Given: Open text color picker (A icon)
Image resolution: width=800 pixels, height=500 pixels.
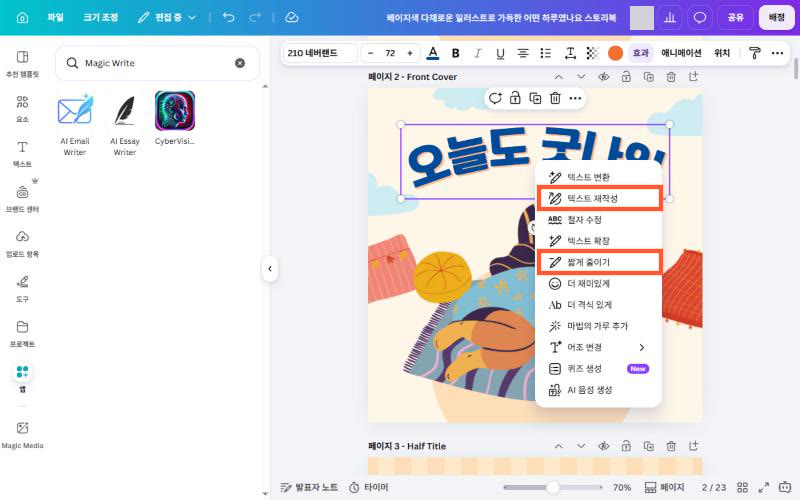Looking at the screenshot, I should (433, 53).
